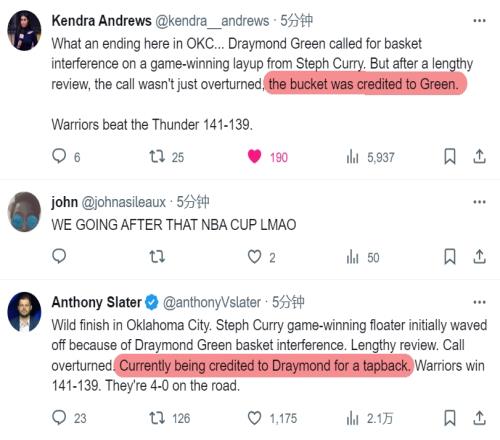
Task: Open more options on john's tweet
Action: point(479,202)
